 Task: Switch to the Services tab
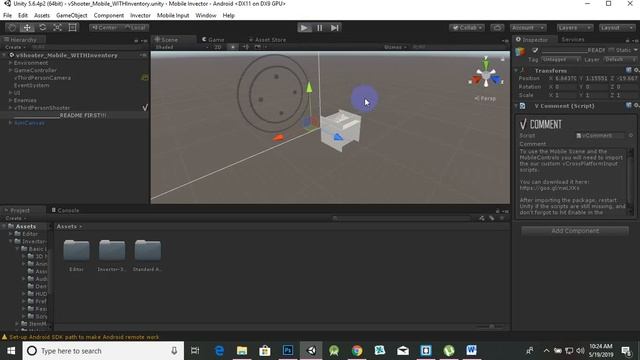pos(573,40)
